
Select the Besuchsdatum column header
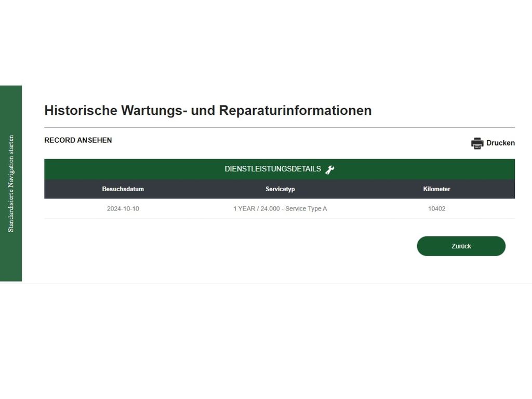tap(123, 189)
